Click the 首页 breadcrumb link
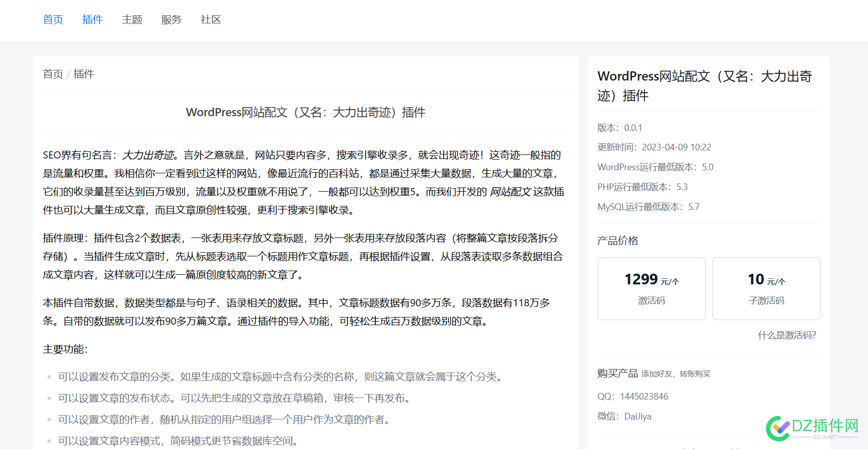This screenshot has width=868, height=449. [53, 74]
